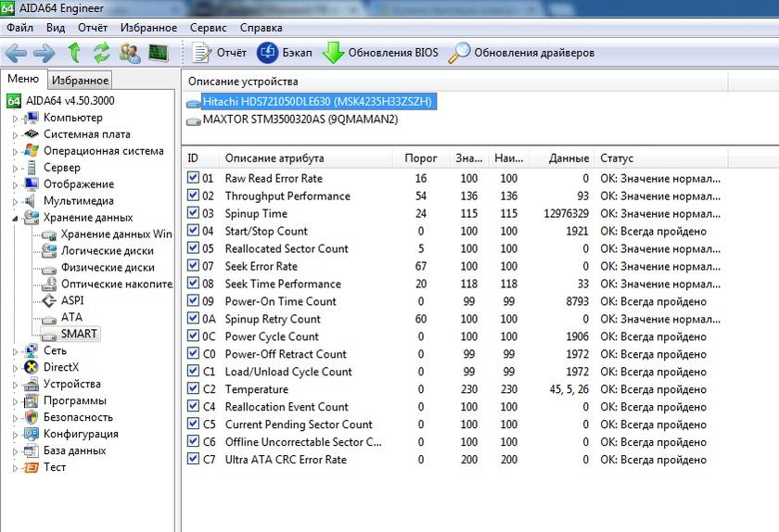
Task: Toggle checkbox for Ultra ATA CRC Error Rate
Action: [x=193, y=459]
